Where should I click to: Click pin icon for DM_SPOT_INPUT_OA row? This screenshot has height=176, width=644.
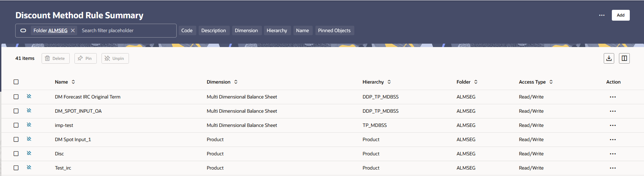pyautogui.click(x=29, y=111)
